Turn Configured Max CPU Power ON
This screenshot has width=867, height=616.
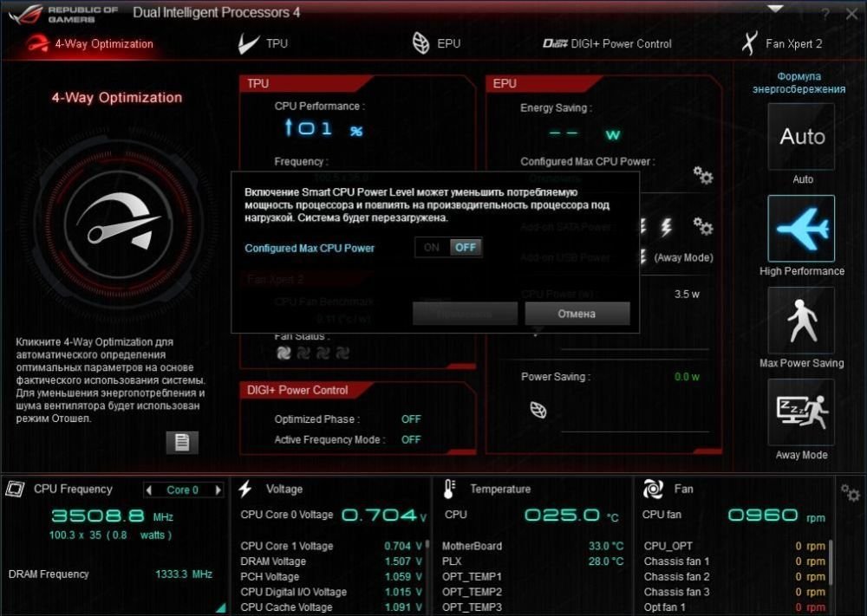coord(432,248)
